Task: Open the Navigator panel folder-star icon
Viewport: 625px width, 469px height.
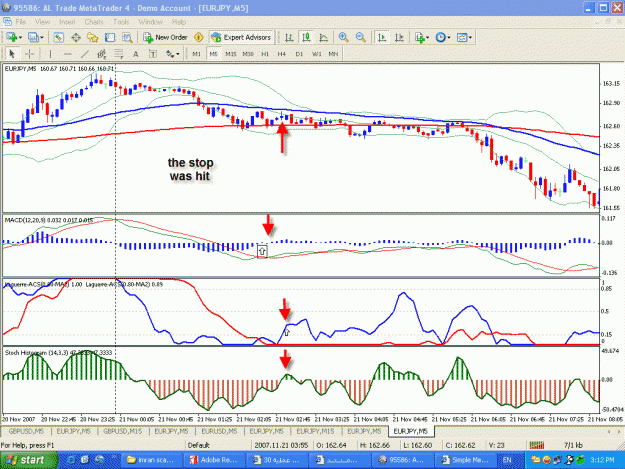Action: [92, 37]
